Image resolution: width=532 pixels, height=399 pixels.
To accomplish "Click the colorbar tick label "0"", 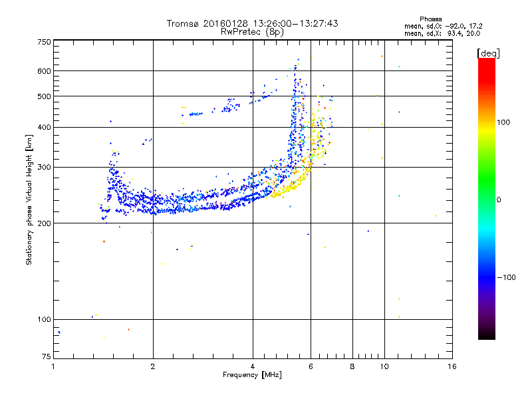I will coord(499,200).
